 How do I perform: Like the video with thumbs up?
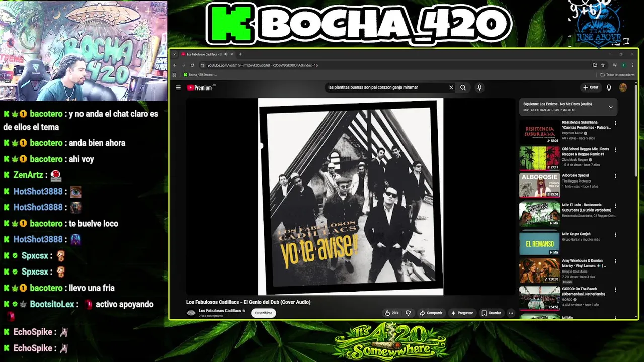391,313
